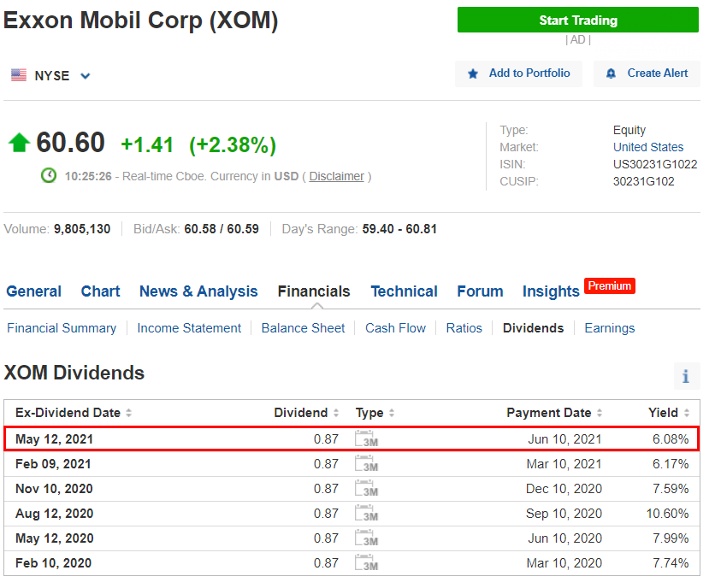Select the May 12, 2021 ex-dividend date

point(54,439)
